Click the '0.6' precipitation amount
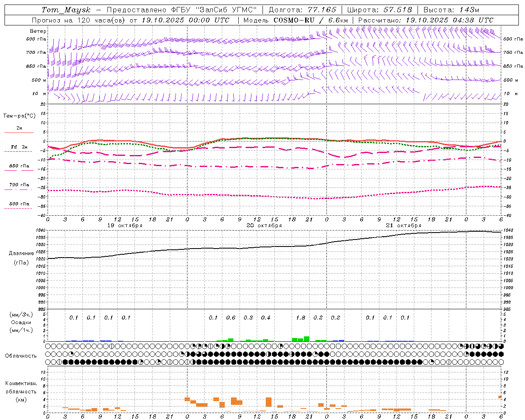The width and height of the screenshot is (525, 420). click(231, 317)
